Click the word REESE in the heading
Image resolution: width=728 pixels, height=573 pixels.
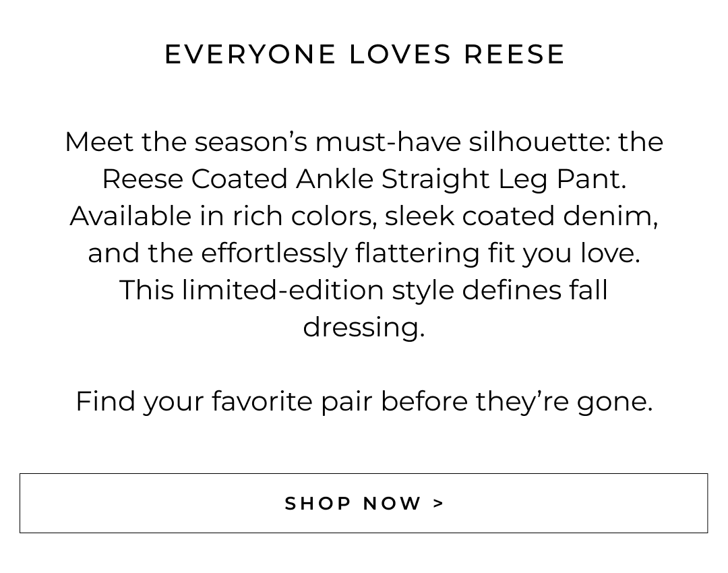(514, 55)
